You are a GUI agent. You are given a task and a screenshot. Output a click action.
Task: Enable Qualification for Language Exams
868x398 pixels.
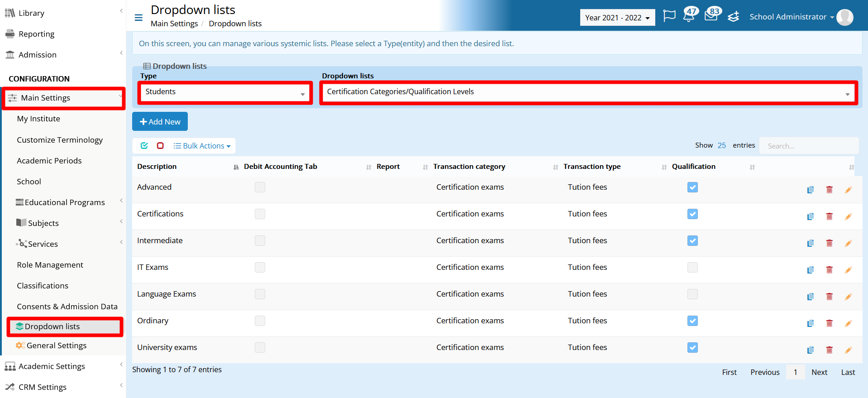pyautogui.click(x=692, y=294)
